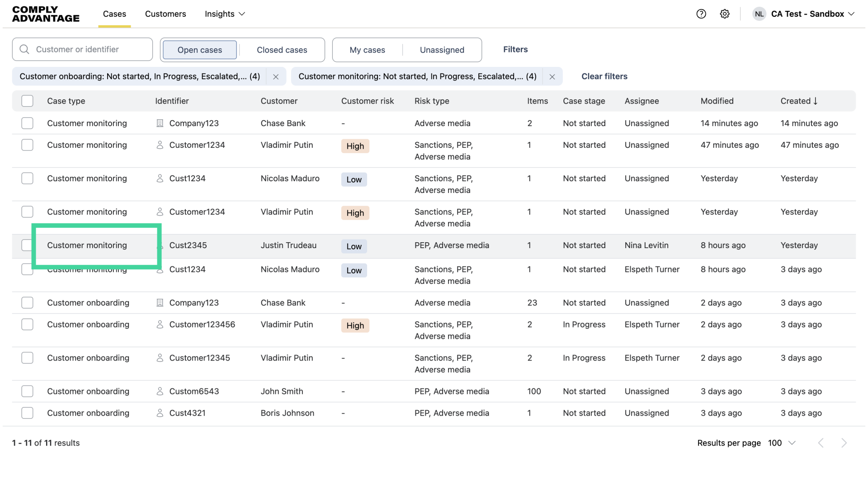Click the previous page arrow

click(x=821, y=443)
